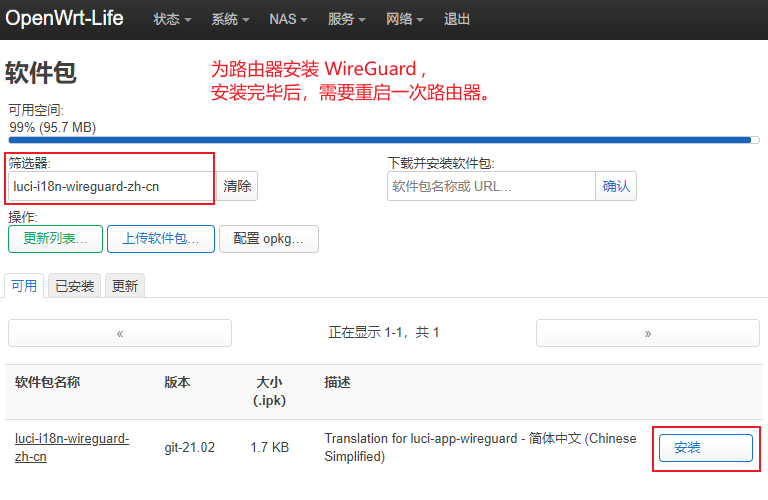Switch to the 可用 tab
The height and width of the screenshot is (500, 768).
click(x=24, y=286)
